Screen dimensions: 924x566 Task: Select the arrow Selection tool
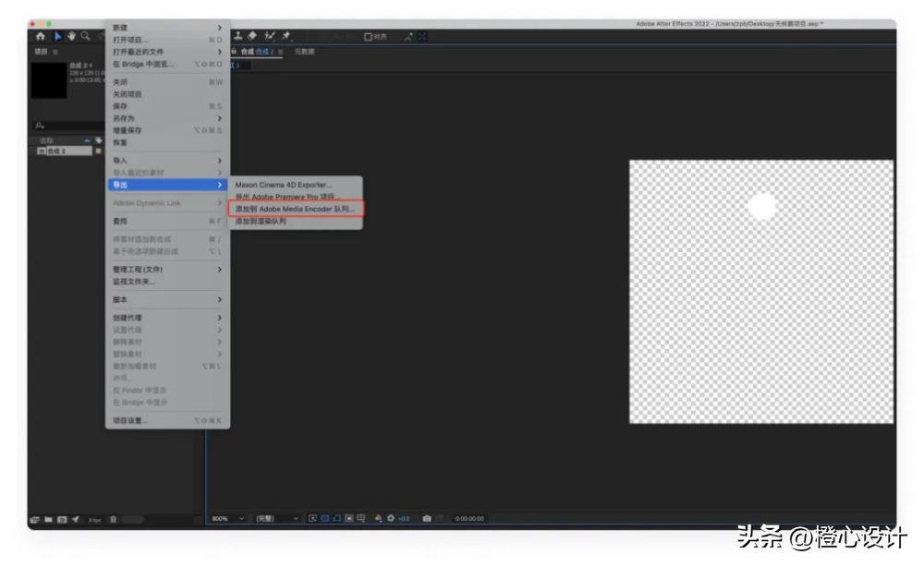coord(55,36)
